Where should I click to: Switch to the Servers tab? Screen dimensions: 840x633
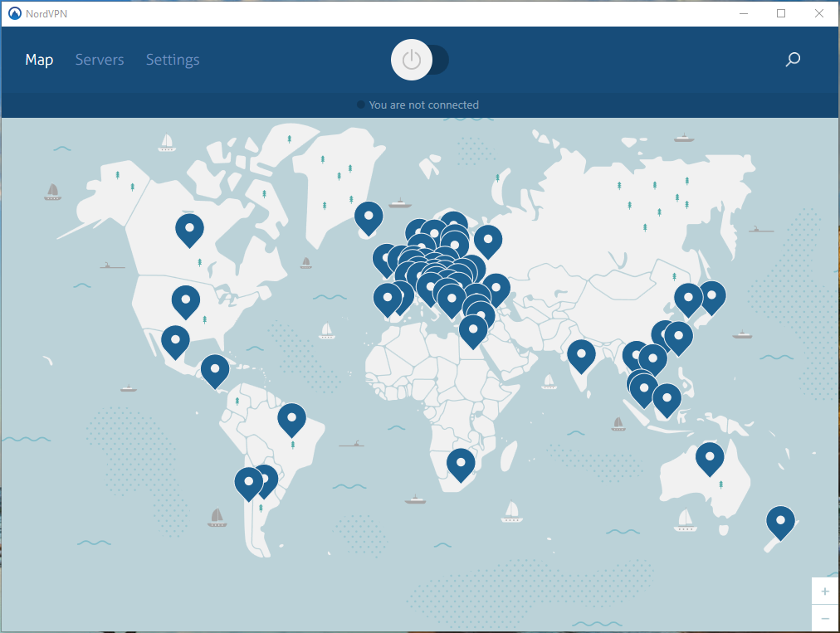point(100,59)
